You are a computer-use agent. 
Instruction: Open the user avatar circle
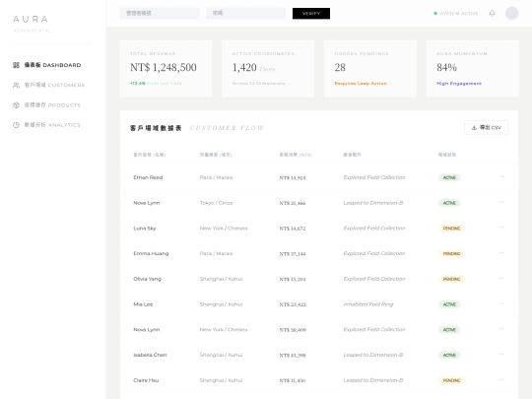[511, 13]
